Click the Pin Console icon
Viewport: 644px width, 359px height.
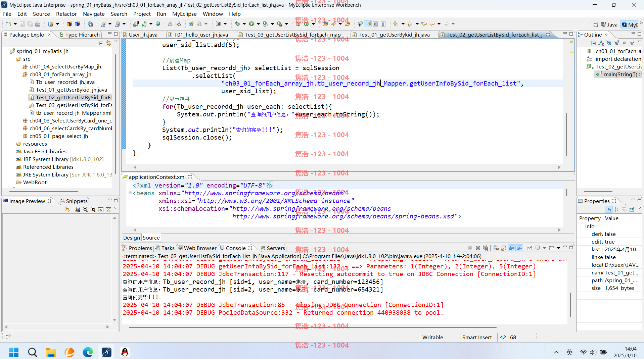530,248
